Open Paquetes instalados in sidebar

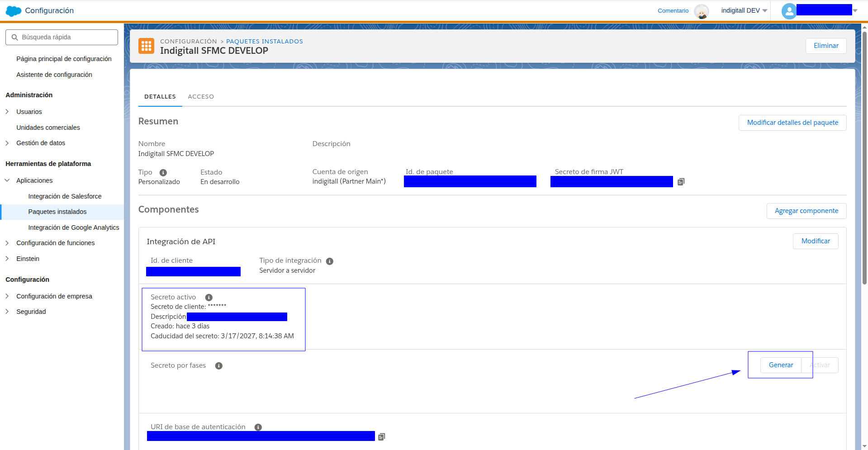click(62, 212)
